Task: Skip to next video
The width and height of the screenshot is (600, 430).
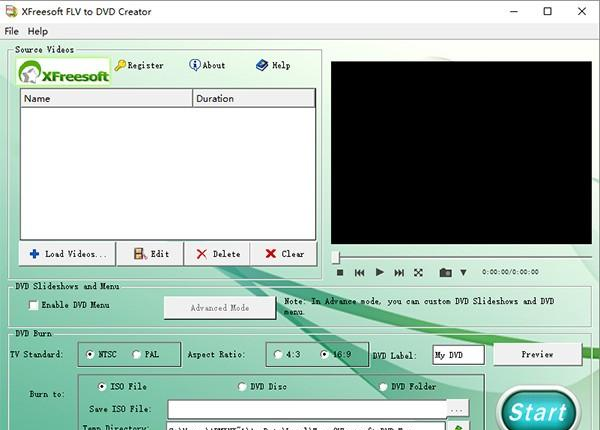Action: [x=399, y=272]
